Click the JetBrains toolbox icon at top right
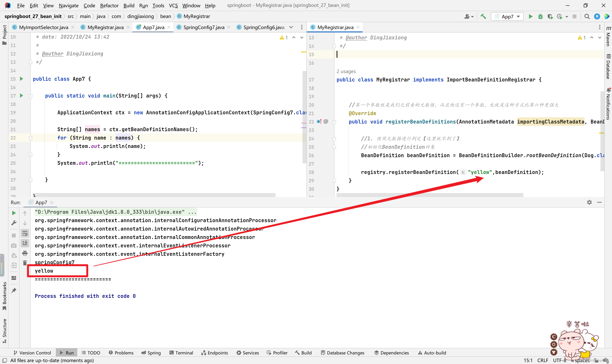612x364 pixels. [x=607, y=16]
